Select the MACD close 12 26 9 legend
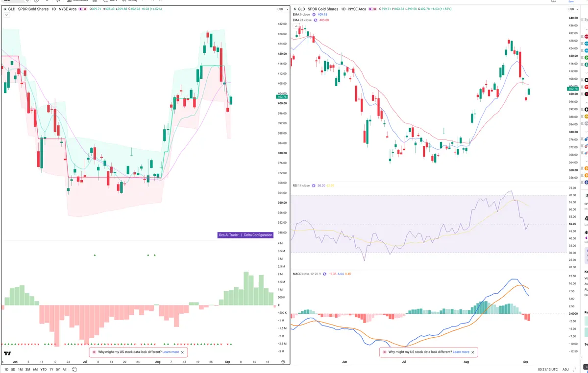The width and height of the screenshot is (588, 373). 306,274
